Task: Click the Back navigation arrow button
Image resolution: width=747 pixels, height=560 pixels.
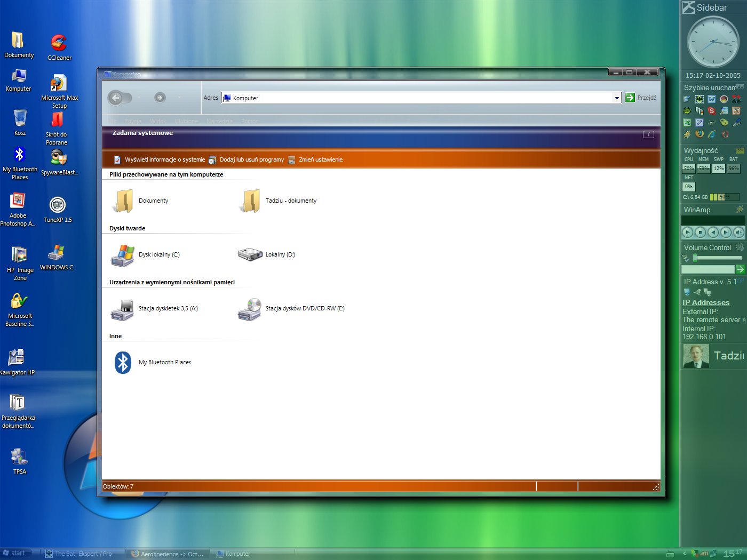Action: [116, 98]
